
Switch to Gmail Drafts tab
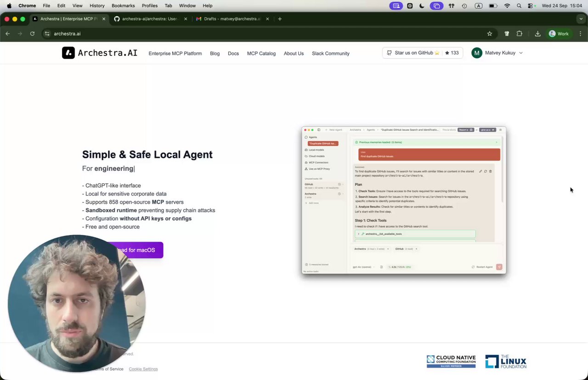point(232,19)
